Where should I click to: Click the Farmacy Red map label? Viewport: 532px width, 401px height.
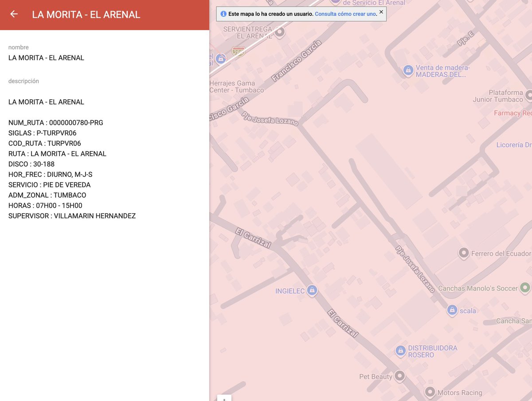coord(513,113)
